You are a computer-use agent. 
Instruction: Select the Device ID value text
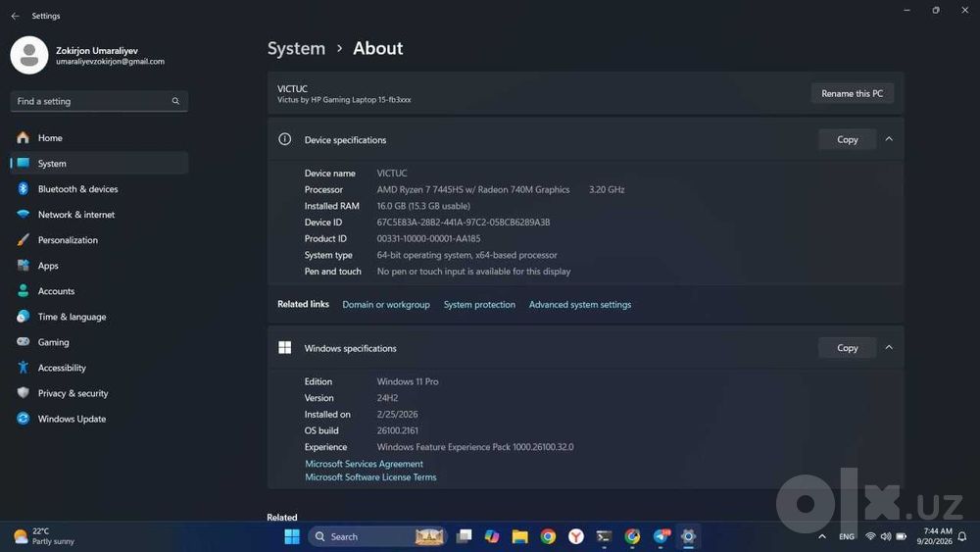click(464, 222)
